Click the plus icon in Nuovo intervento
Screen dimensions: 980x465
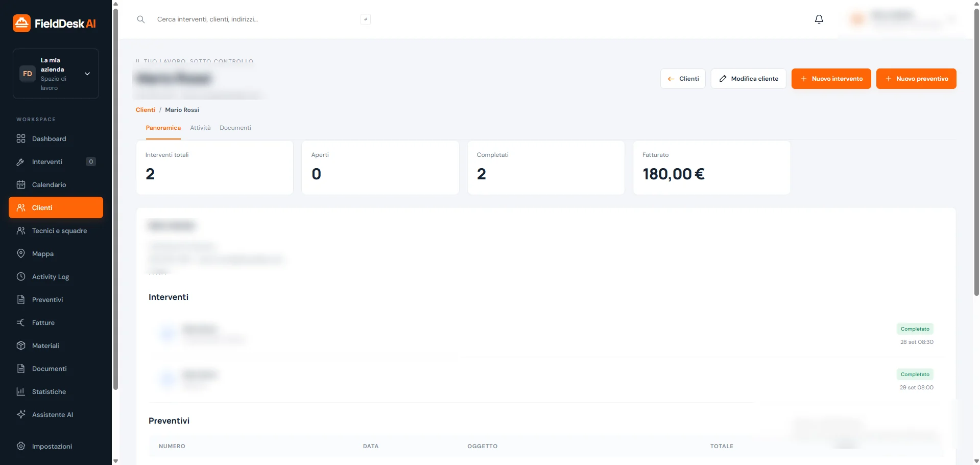(x=804, y=79)
